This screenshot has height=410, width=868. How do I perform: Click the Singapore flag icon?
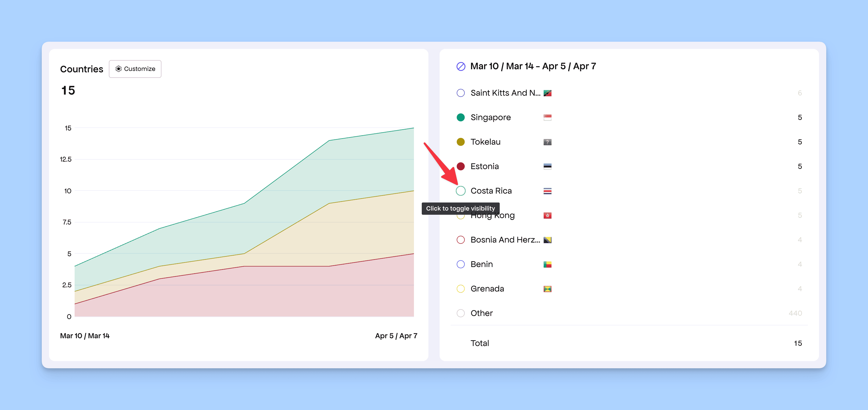coord(547,117)
